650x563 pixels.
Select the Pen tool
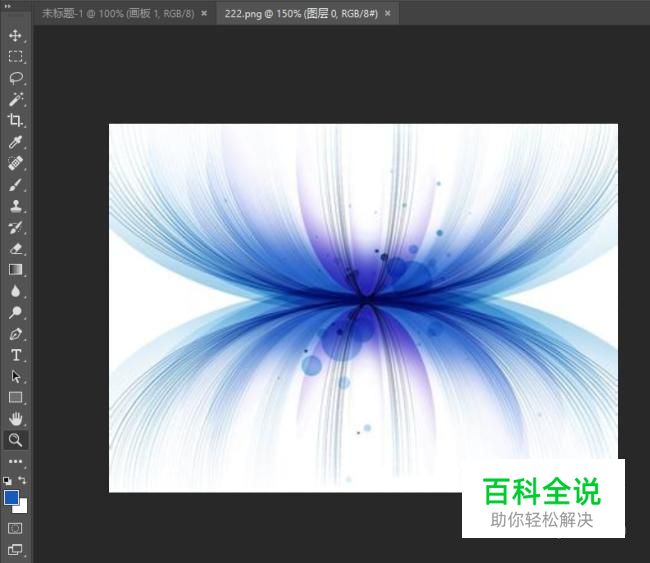(15, 334)
